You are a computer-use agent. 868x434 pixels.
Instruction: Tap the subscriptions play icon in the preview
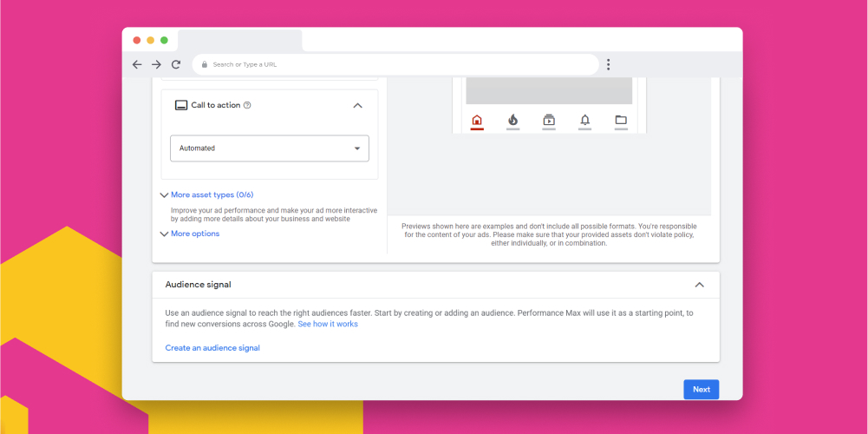pyautogui.click(x=549, y=121)
